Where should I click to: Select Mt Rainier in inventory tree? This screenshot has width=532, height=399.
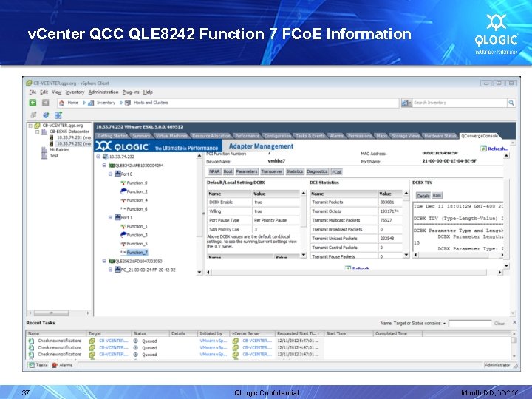59,149
